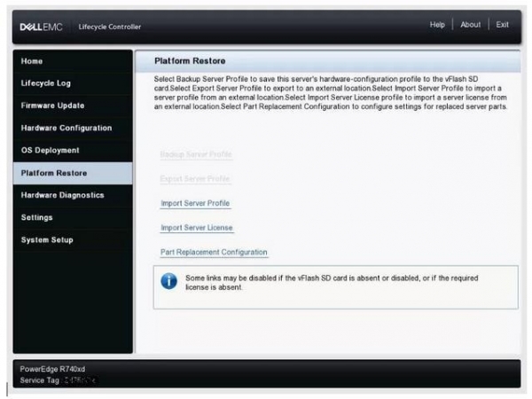Select Hardware Configuration in sidebar

73,129
